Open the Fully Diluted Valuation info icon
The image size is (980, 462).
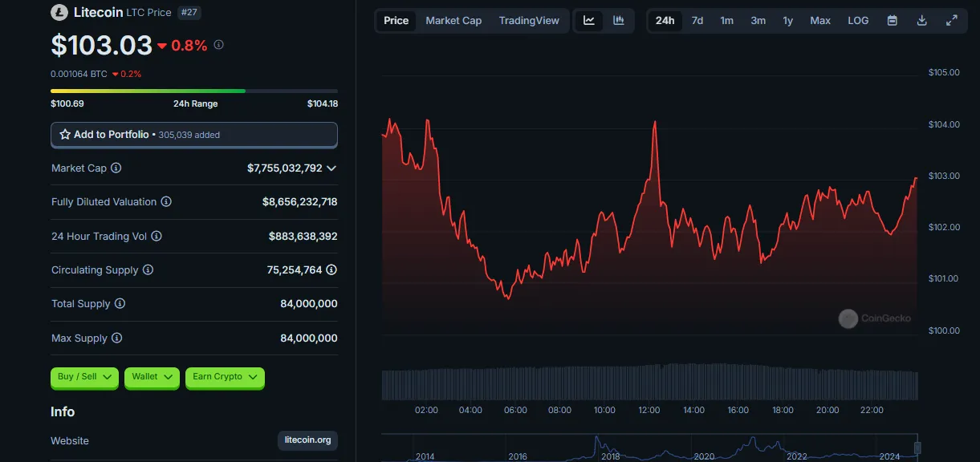(166, 202)
